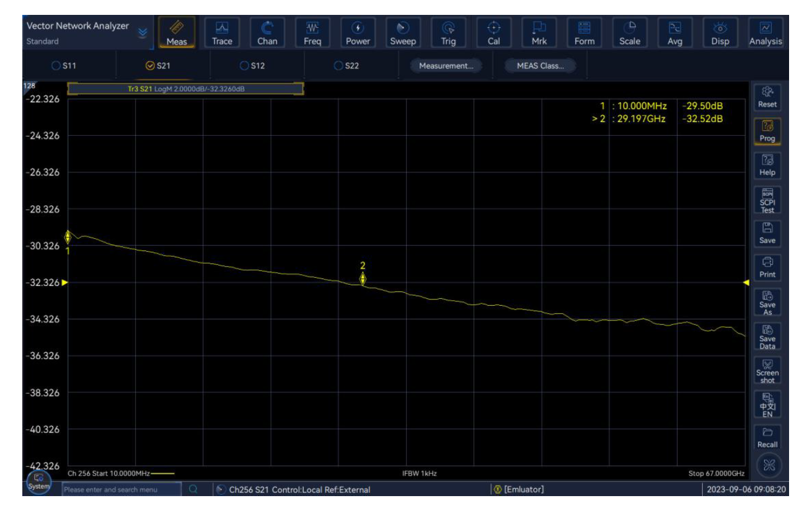Open the Form format icon
This screenshot has height=511, width=812.
coord(585,33)
